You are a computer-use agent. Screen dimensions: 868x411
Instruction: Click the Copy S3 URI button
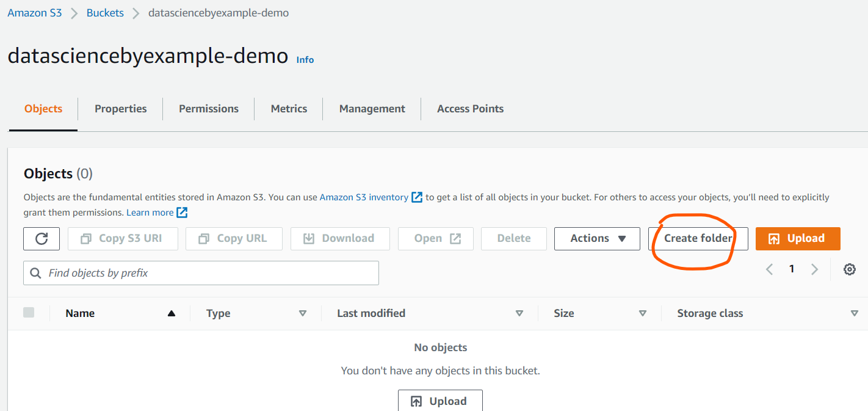pos(123,239)
